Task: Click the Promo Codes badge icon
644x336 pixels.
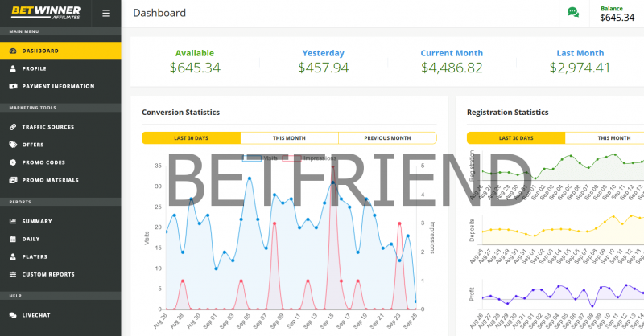Action: click(13, 162)
